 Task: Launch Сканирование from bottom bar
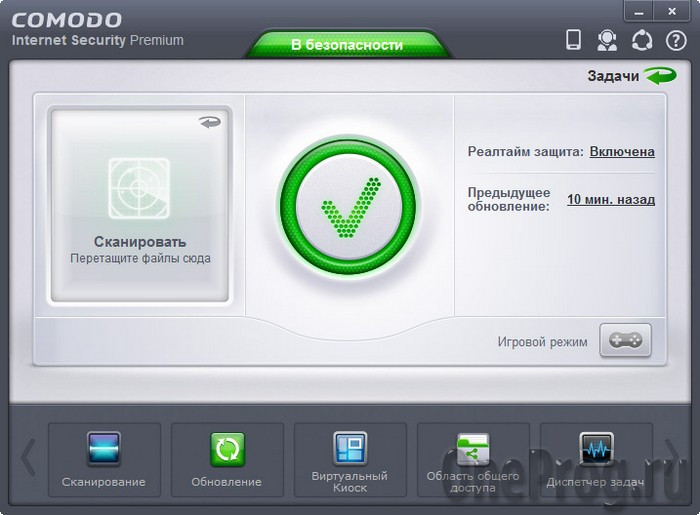[x=104, y=460]
